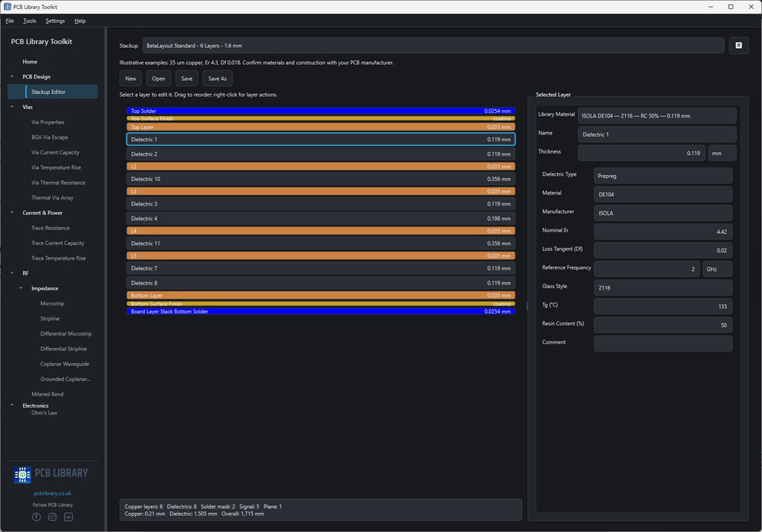Select the Dielectric 10 layer row
Viewport: 762px width, 532px height.
[320, 178]
